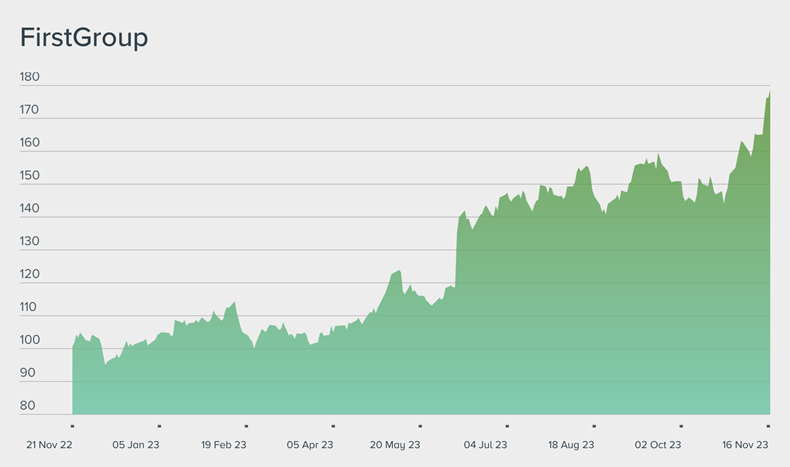This screenshot has height=467, width=790.
Task: Click the 16 Nov 23 date label
Action: (745, 444)
